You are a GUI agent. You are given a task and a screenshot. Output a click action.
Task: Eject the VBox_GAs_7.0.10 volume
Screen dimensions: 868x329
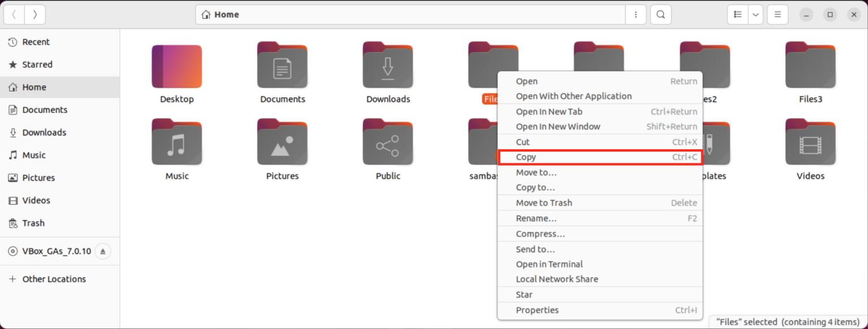(x=103, y=251)
